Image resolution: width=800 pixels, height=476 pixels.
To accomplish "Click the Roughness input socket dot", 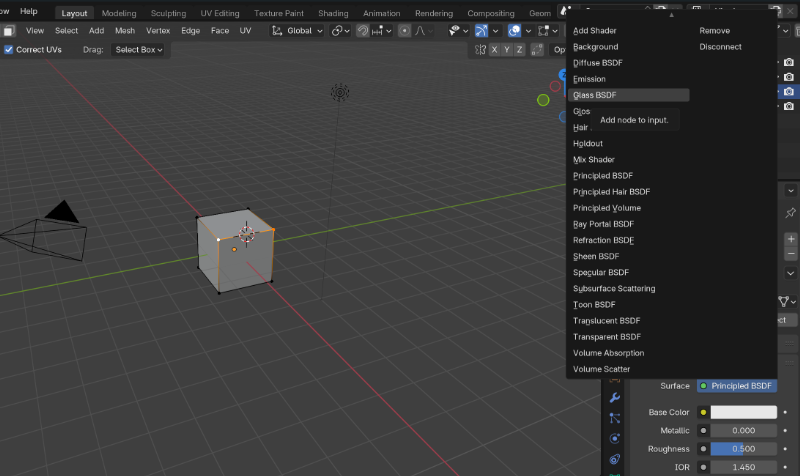I will click(703, 449).
